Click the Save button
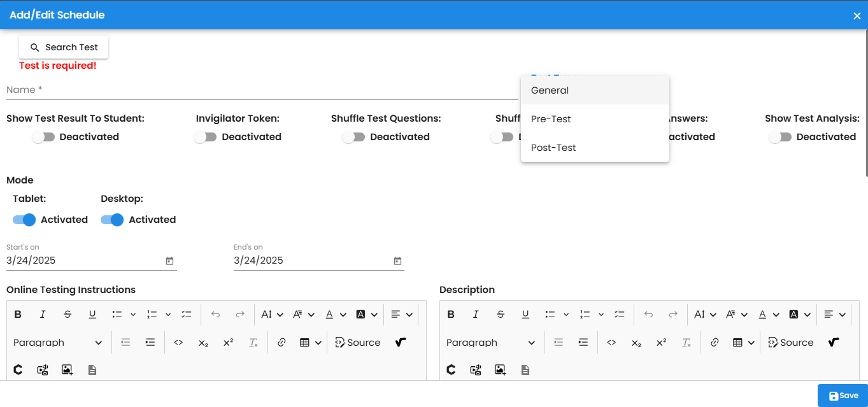The width and height of the screenshot is (868, 407). [843, 396]
